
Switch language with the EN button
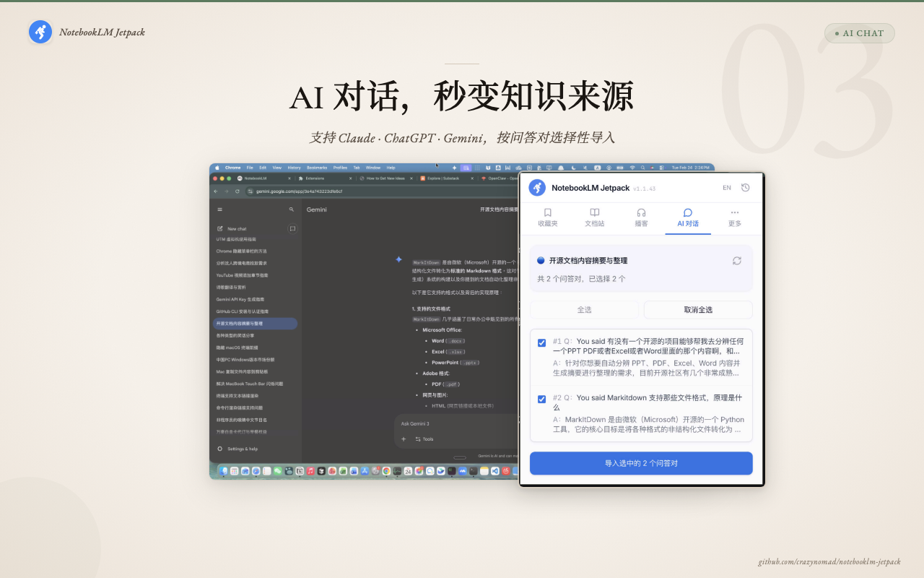click(x=727, y=188)
